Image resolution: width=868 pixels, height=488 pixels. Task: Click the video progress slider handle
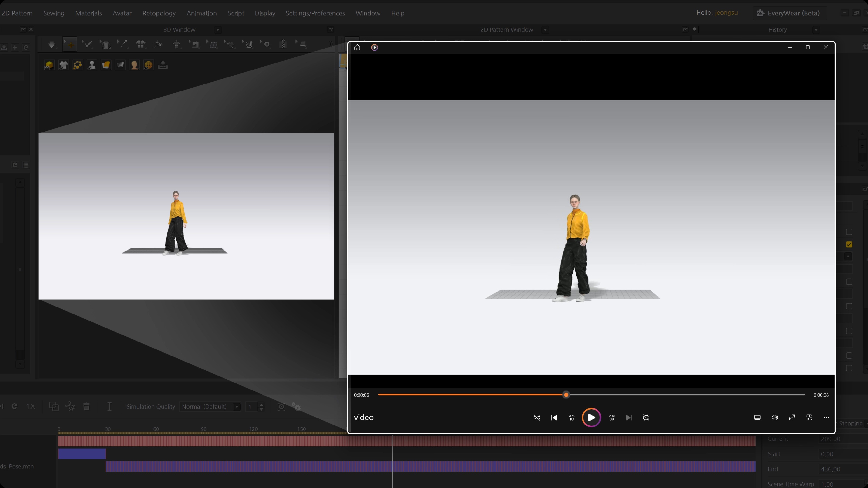(566, 395)
